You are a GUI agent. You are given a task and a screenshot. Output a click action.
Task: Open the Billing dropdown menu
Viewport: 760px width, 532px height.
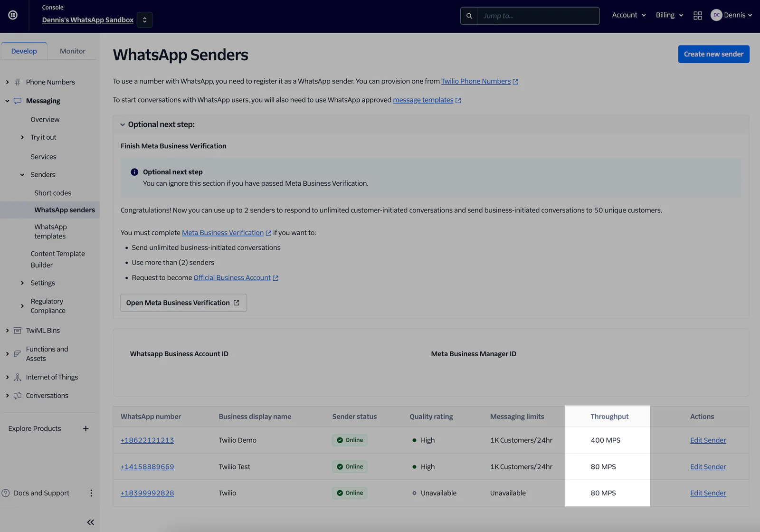coord(669,15)
